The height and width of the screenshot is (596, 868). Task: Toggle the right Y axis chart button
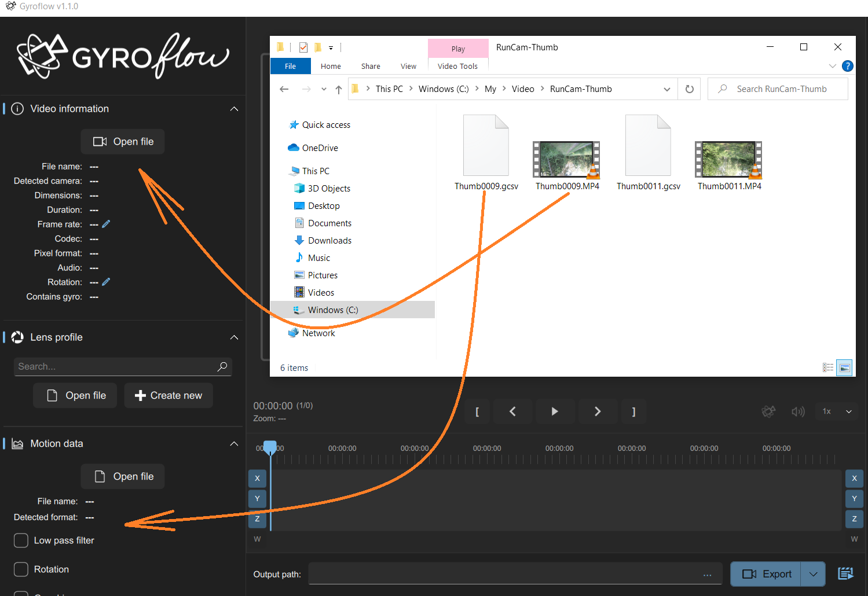(854, 499)
